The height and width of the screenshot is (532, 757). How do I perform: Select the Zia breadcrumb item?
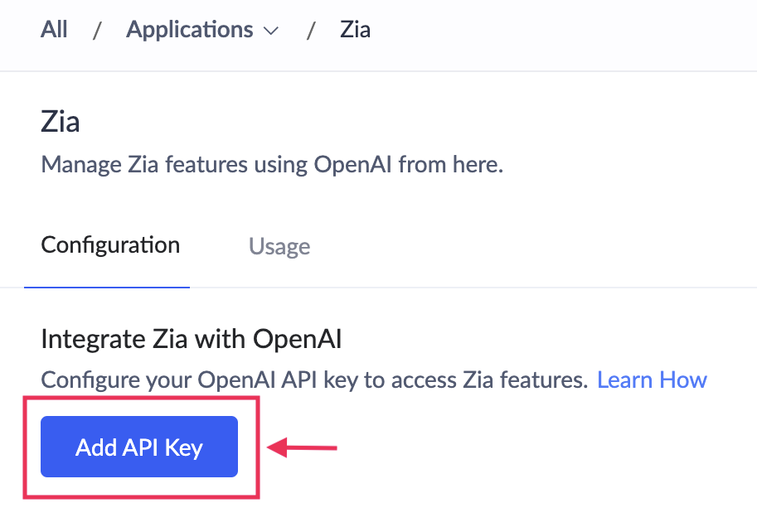[x=355, y=30]
